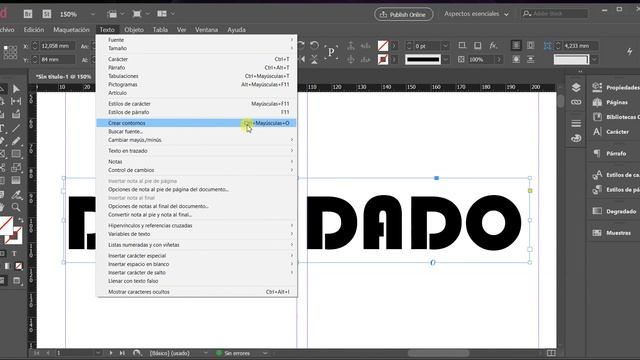Viewport: 640px width, 360px height.
Task: Select the Line tool
Action: pos(16,128)
